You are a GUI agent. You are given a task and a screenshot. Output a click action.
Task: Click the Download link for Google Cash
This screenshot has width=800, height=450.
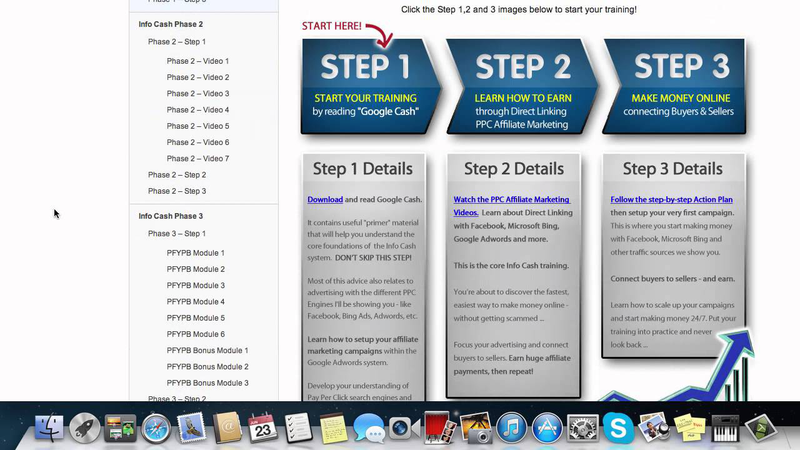[x=325, y=200]
